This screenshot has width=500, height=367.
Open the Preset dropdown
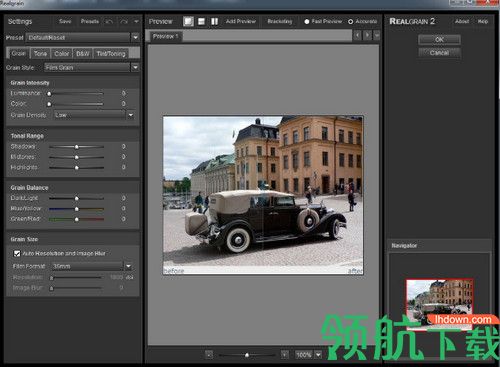coord(135,37)
